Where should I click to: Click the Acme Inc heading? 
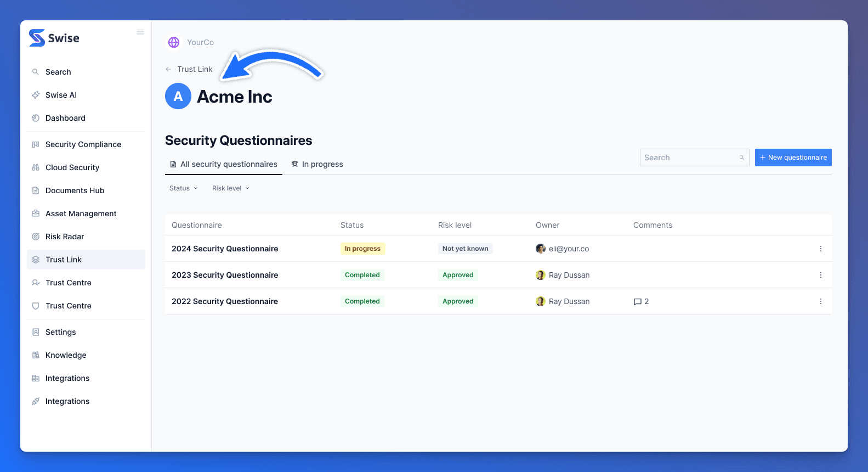click(235, 97)
